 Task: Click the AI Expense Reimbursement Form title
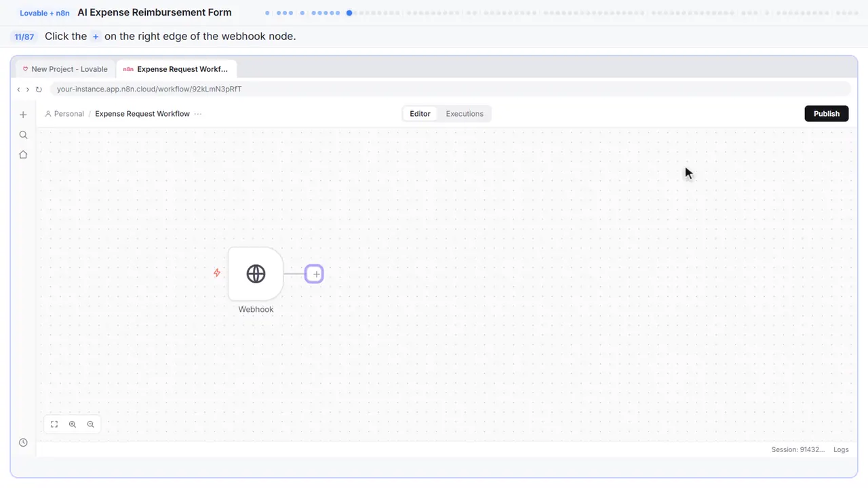tap(155, 12)
